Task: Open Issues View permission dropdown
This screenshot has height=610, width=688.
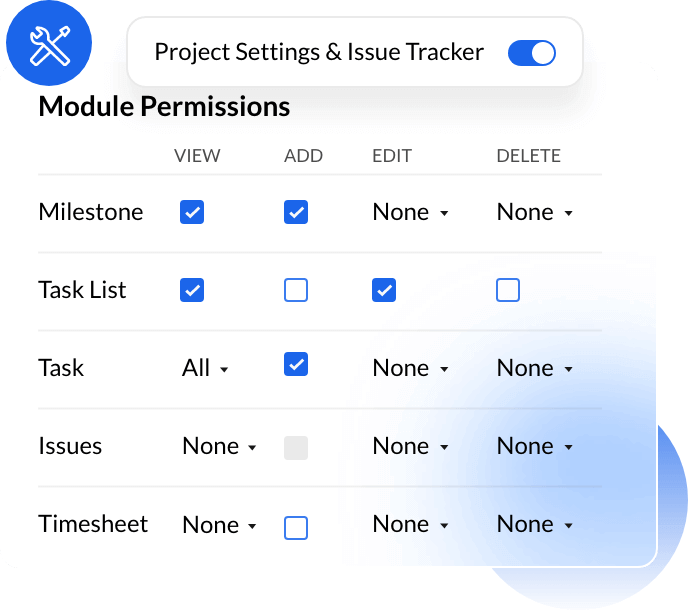Action: click(220, 446)
